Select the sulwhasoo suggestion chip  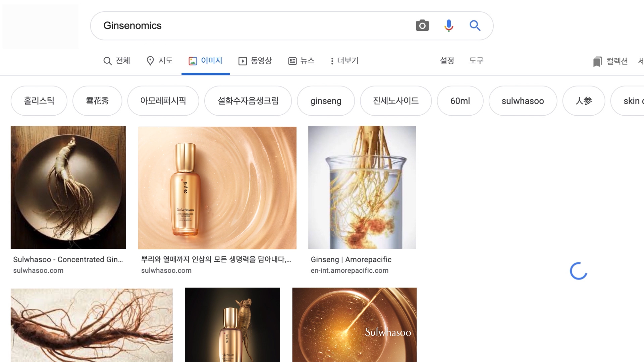tap(523, 101)
